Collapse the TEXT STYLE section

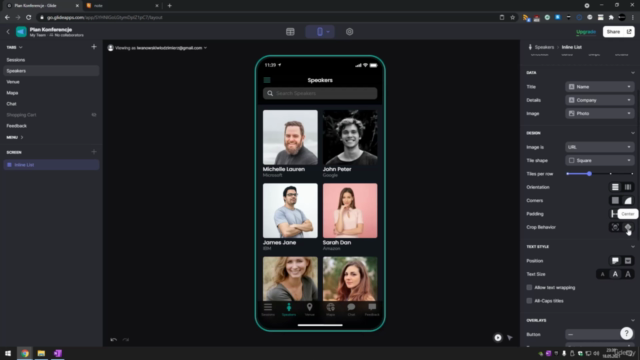(633, 247)
